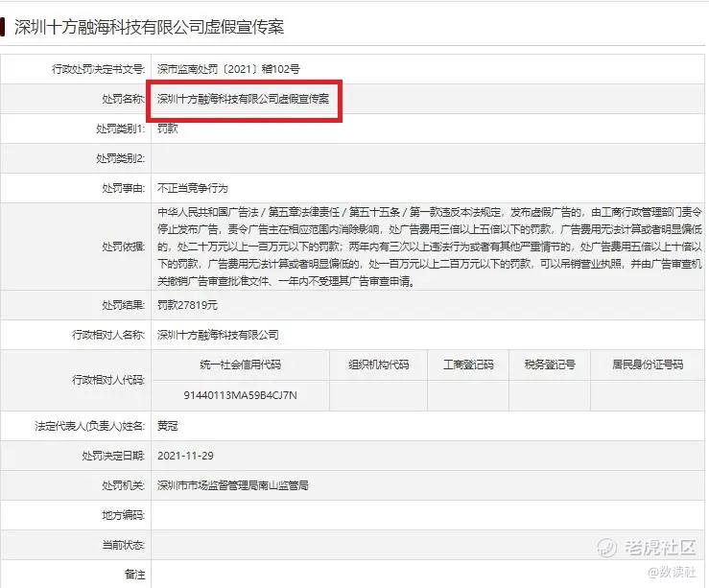Select the 处罚类别1 label
Screen dimensions: 709x588
tap(120, 129)
